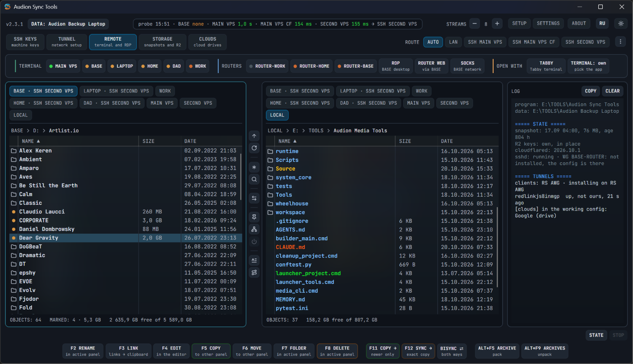Click the magnifier search icon between panels
The width and height of the screenshot is (633, 364).
254,180
